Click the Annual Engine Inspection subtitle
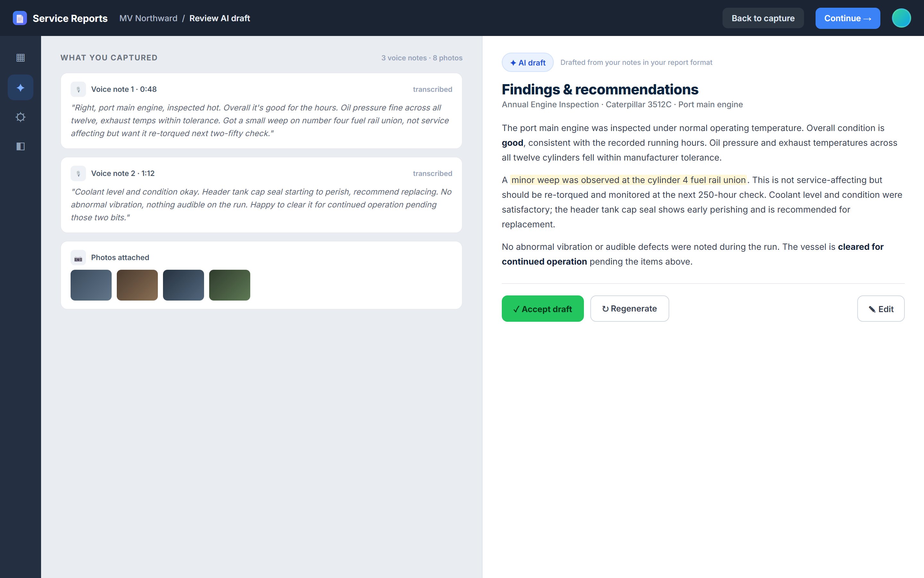The height and width of the screenshot is (578, 924). coord(622,104)
